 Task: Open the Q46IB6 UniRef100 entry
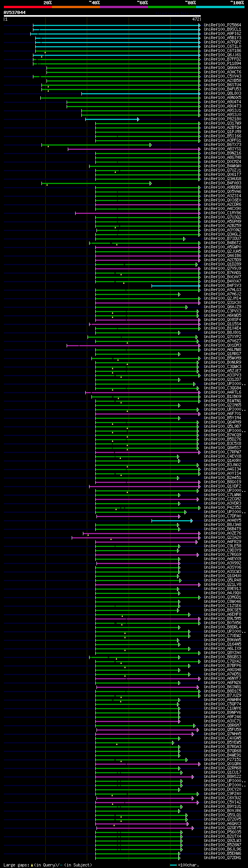(222, 256)
